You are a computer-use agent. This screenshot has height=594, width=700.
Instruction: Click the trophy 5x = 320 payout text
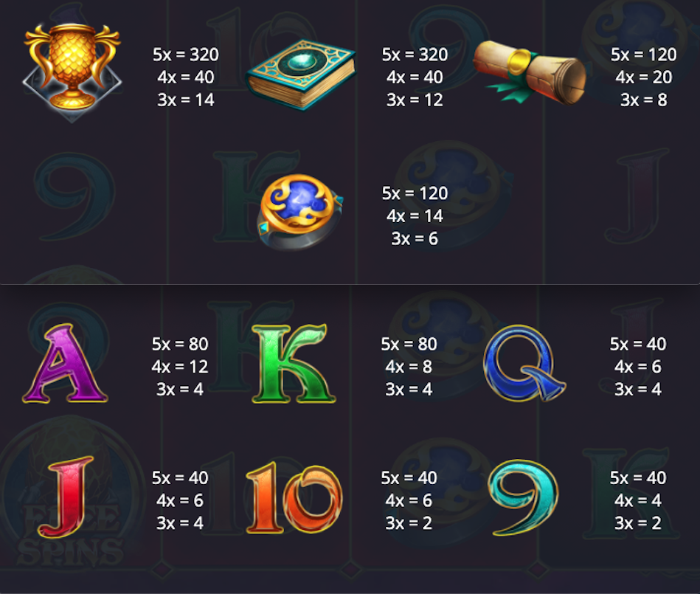(186, 55)
